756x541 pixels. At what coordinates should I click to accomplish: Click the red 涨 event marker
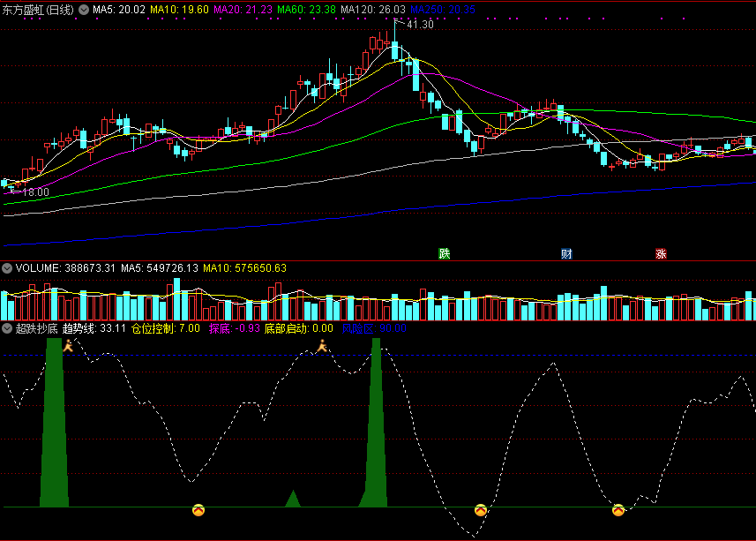(x=661, y=253)
